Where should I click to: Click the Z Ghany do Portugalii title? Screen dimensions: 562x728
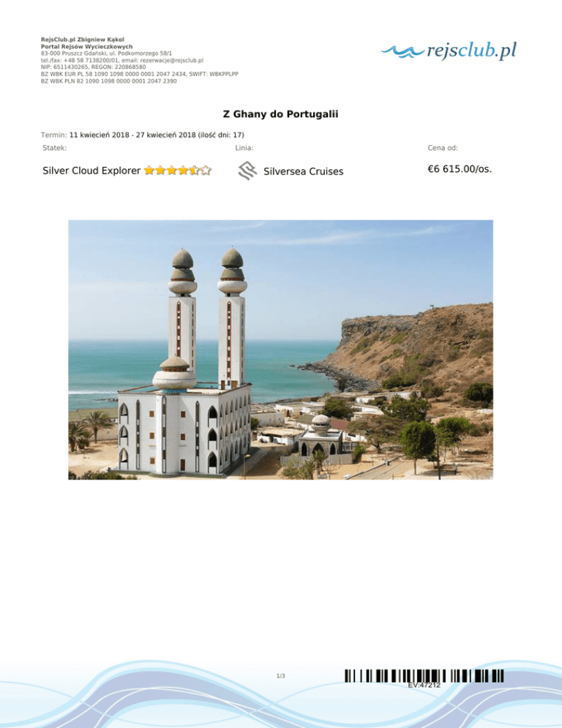pos(280,114)
